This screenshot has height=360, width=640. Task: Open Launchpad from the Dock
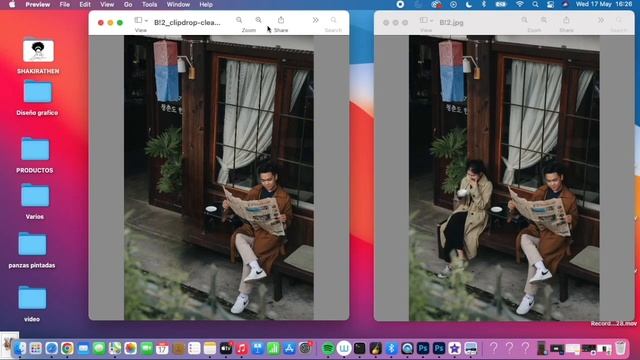coord(36,348)
